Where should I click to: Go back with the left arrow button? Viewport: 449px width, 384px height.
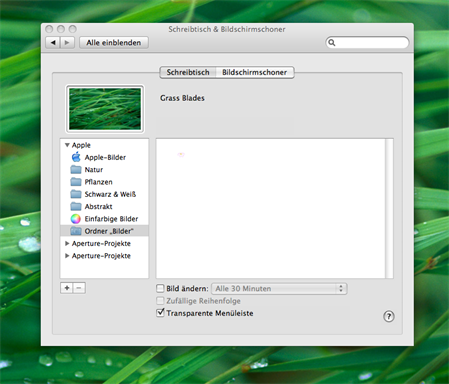click(53, 43)
